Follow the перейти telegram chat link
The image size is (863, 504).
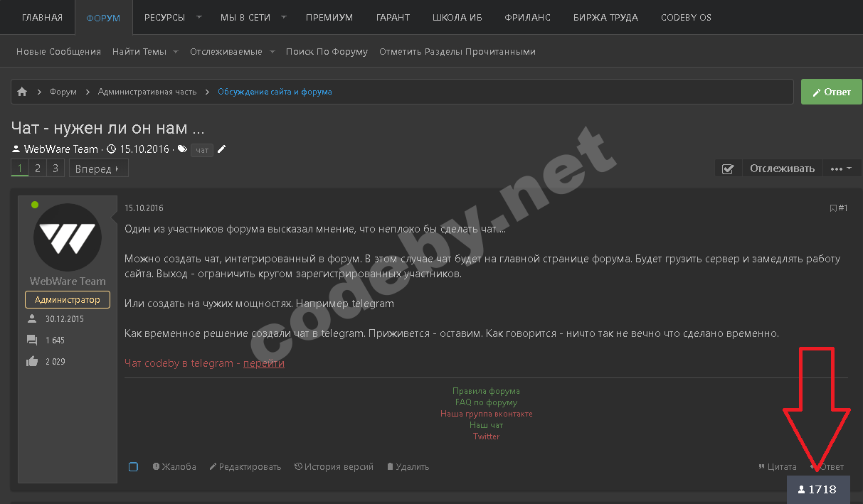coord(263,363)
